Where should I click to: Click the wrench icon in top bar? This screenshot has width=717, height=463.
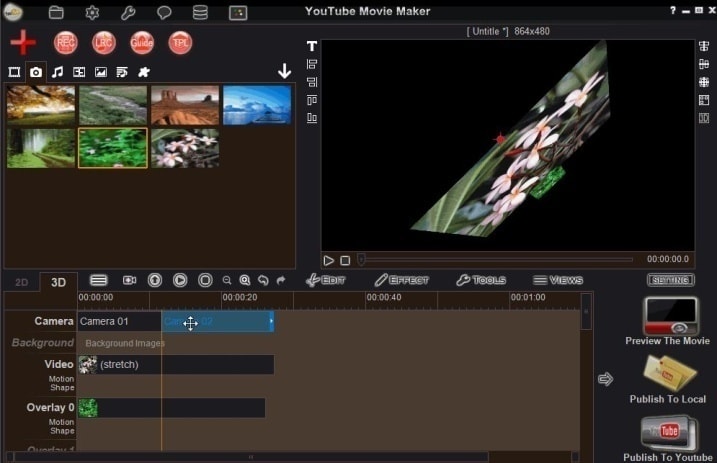pyautogui.click(x=128, y=12)
